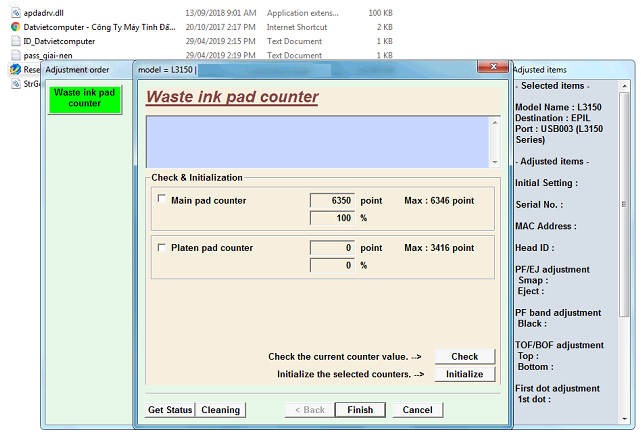Click the apdadrv.dll file name
The image size is (641, 438).
(x=44, y=13)
